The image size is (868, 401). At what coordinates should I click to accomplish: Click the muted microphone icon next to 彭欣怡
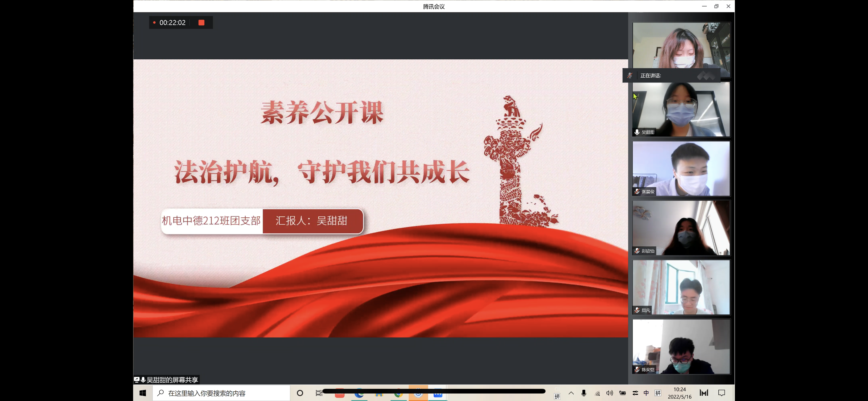[x=637, y=251]
